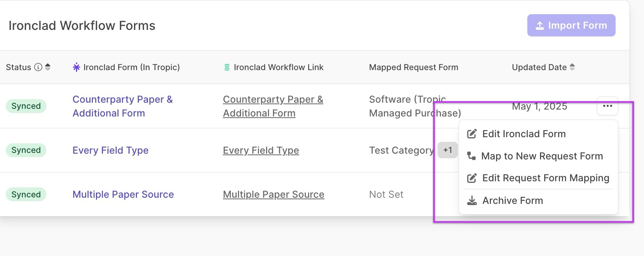Expand the +1 mapped forms badge

[x=447, y=150]
